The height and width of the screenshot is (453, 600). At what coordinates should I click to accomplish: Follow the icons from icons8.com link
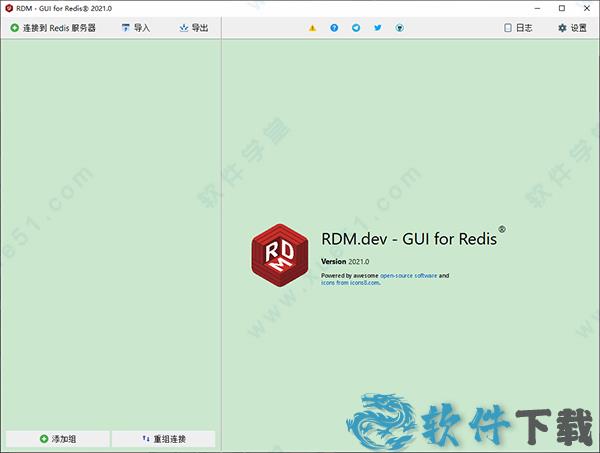(x=351, y=284)
